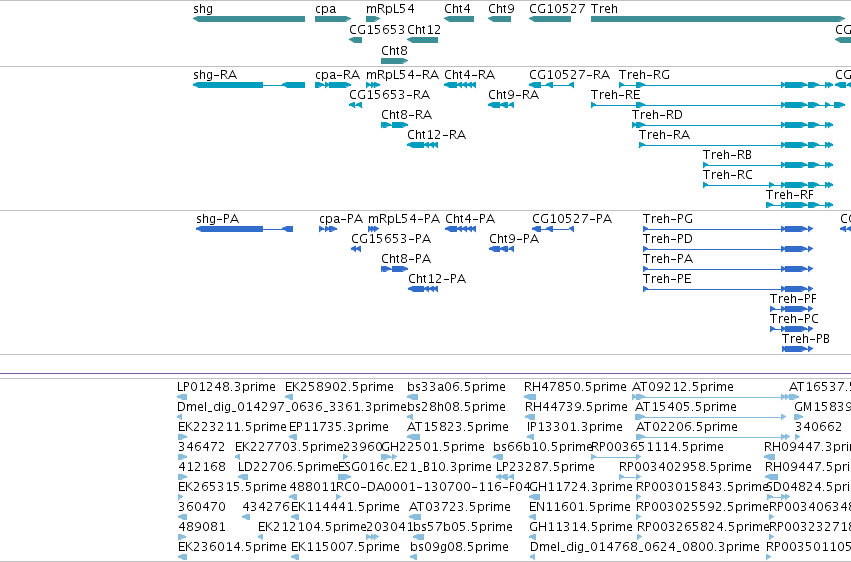
Task: Click the EK258902.5prime EST label
Action: click(x=339, y=387)
